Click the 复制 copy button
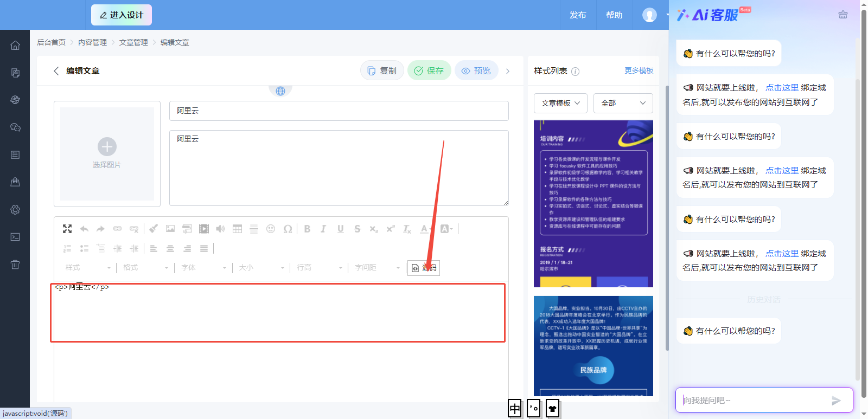The image size is (868, 419). tap(382, 70)
